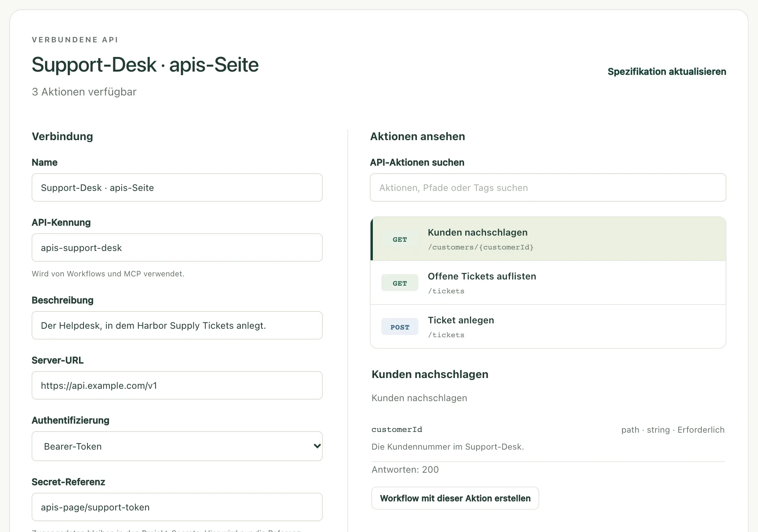Click the GET badge for Kunden nachschlagen
Viewport: 758px width, 532px height.
pyautogui.click(x=400, y=239)
